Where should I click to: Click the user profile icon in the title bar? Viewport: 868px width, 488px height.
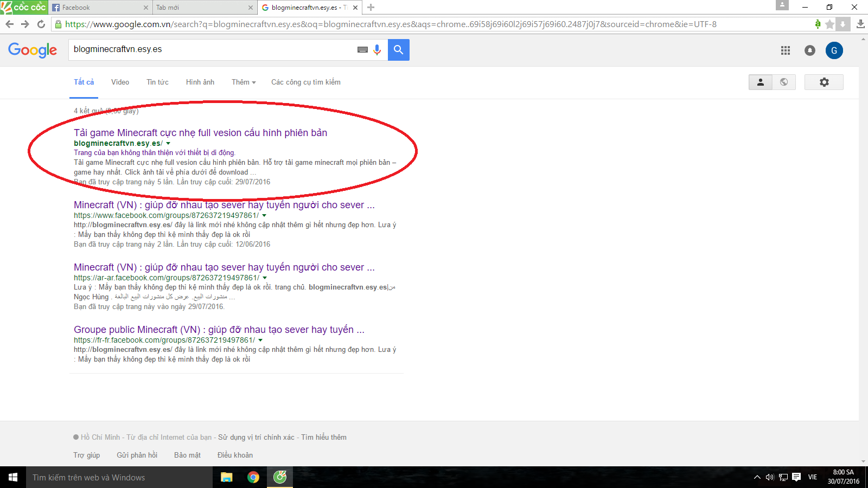(x=782, y=5)
